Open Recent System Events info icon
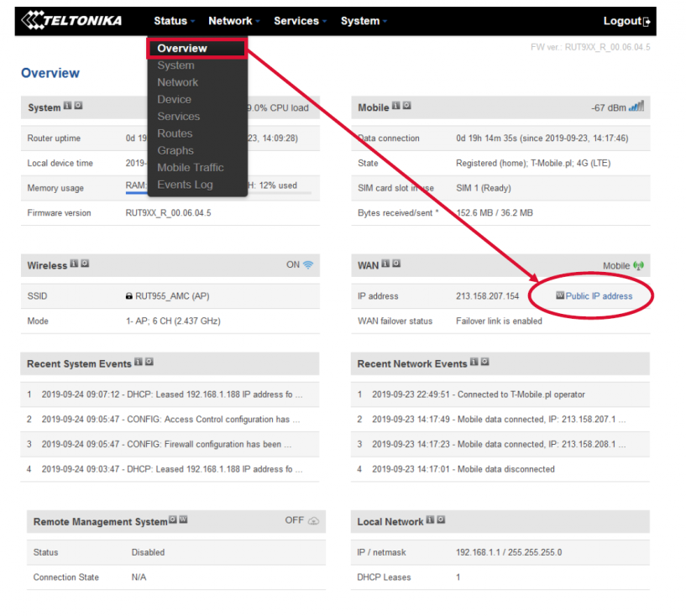 (x=139, y=362)
